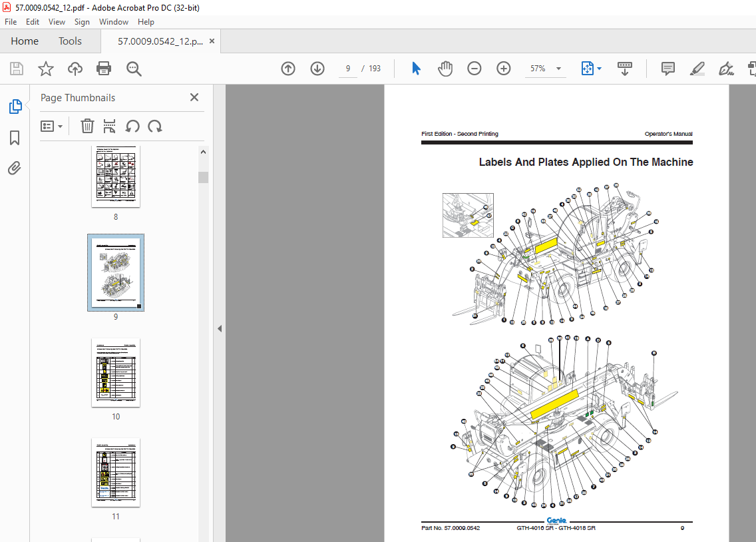Click the 'Page Thumbnails' panel title
Screen dimensions: 756x542
coord(78,97)
